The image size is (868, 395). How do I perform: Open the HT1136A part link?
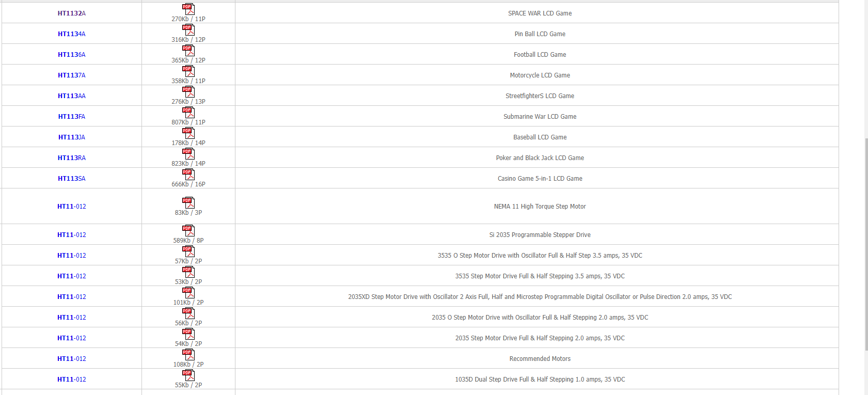point(72,55)
